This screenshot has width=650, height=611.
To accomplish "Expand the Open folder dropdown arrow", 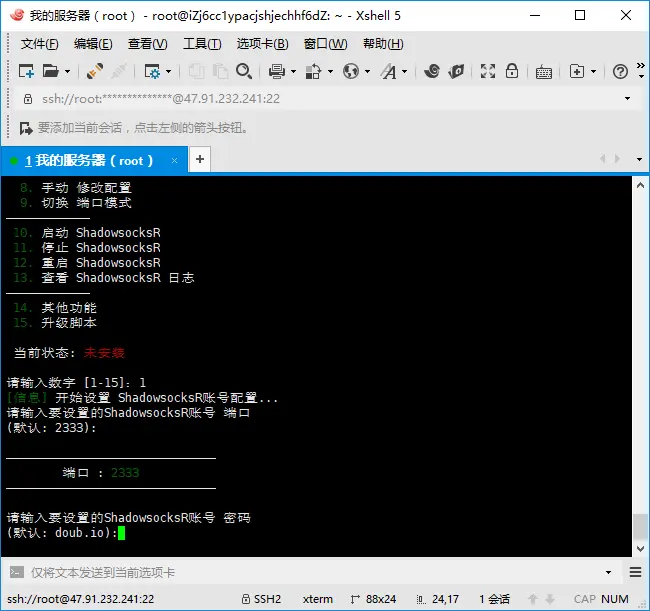I will pyautogui.click(x=67, y=72).
